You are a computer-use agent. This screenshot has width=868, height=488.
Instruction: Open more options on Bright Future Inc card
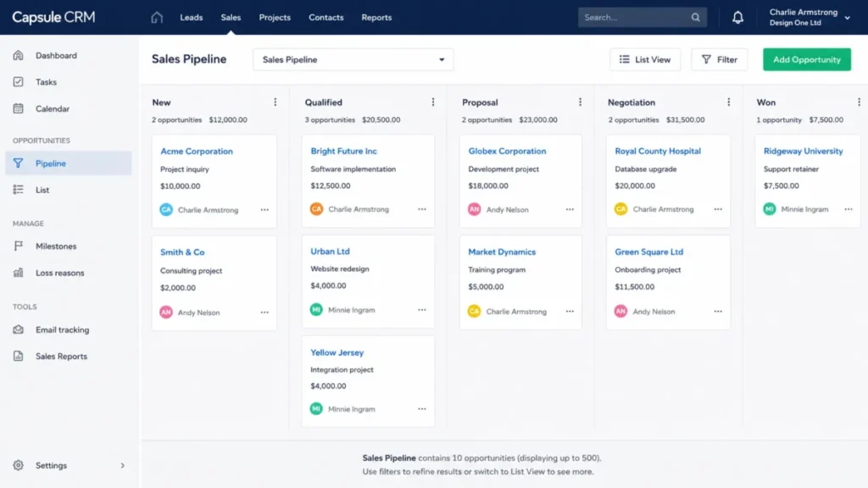point(422,209)
